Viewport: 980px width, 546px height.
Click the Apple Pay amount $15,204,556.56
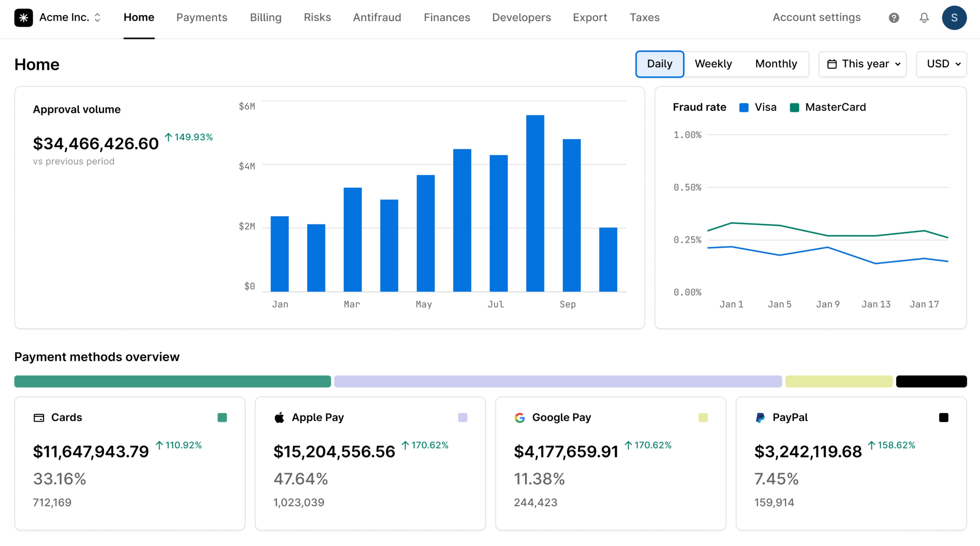(x=334, y=452)
